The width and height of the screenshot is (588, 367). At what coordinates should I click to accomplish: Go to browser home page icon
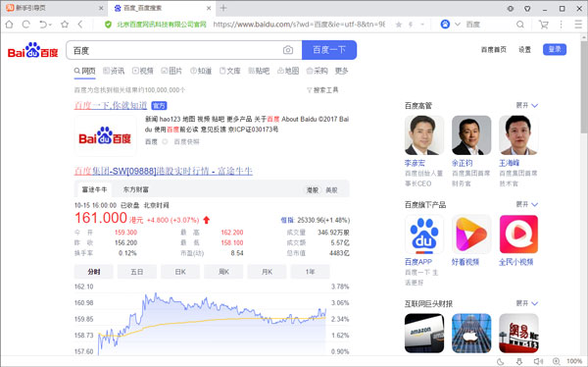point(10,25)
